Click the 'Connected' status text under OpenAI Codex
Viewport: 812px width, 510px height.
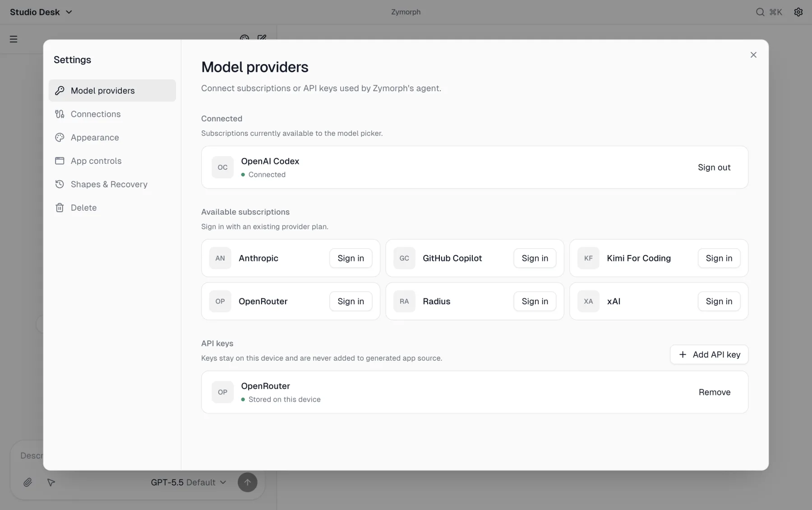coord(267,175)
